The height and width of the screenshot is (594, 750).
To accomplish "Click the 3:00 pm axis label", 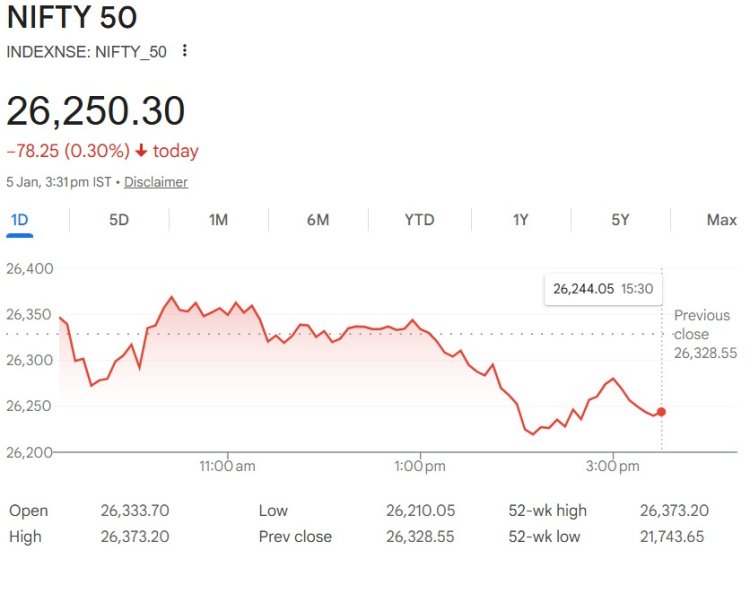I will tap(613, 466).
